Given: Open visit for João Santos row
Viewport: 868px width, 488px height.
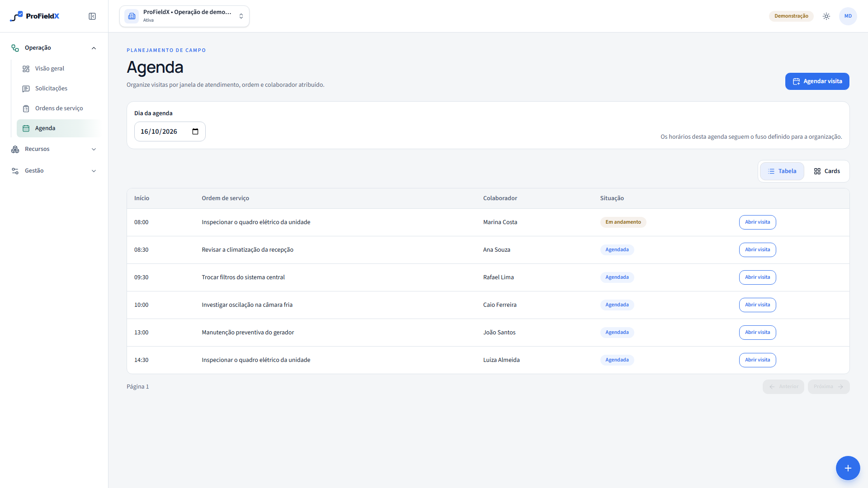Looking at the screenshot, I should 757,333.
